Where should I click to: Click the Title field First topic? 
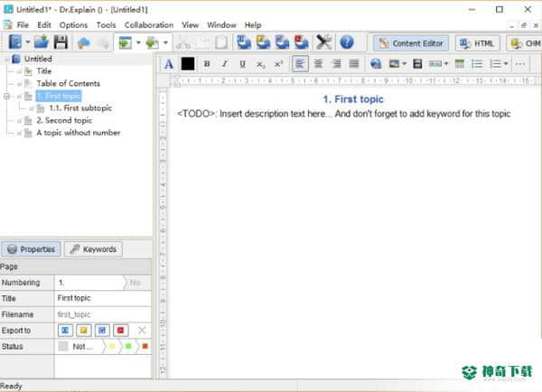click(x=103, y=298)
